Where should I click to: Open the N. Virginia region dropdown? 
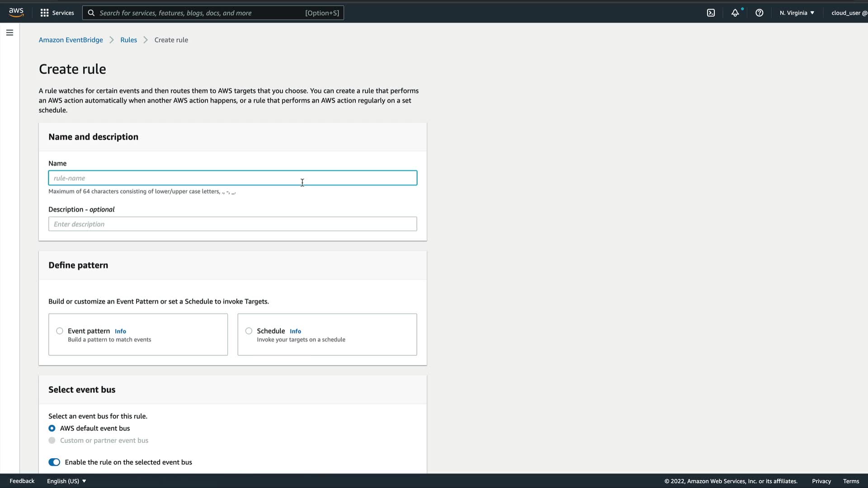797,13
